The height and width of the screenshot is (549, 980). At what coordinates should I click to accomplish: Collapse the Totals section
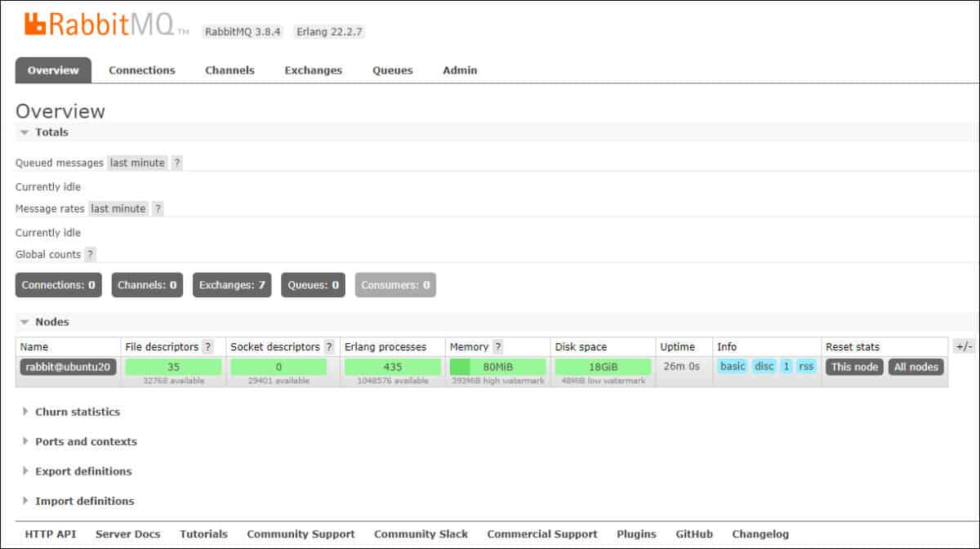51,132
